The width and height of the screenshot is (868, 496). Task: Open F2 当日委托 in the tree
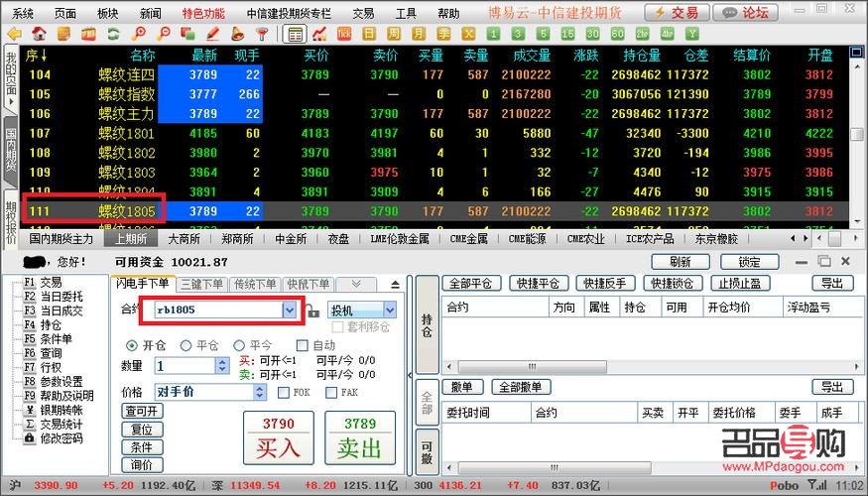pos(54,297)
